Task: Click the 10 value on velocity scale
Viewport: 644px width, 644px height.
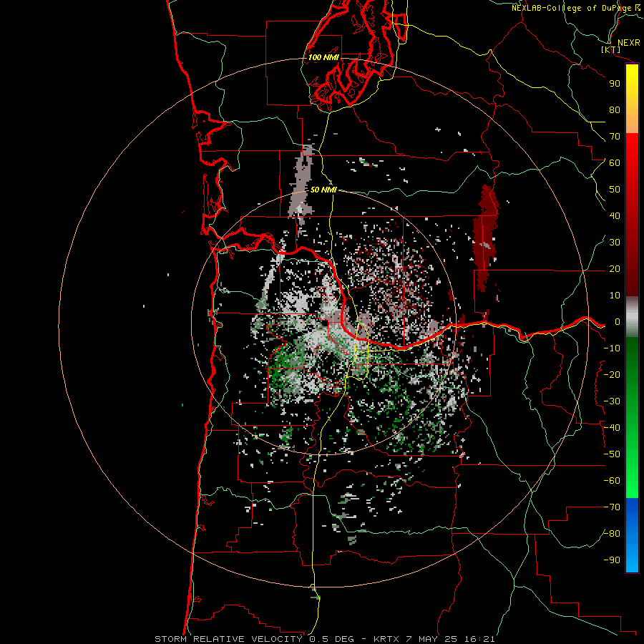Action: (x=615, y=296)
